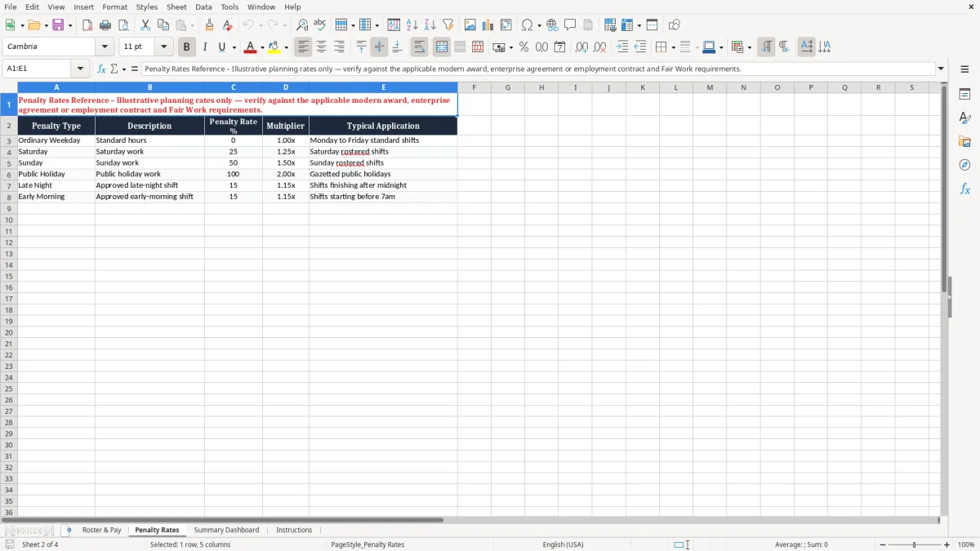Copy selection with the Copy icon
The height and width of the screenshot is (551, 980).
(163, 25)
